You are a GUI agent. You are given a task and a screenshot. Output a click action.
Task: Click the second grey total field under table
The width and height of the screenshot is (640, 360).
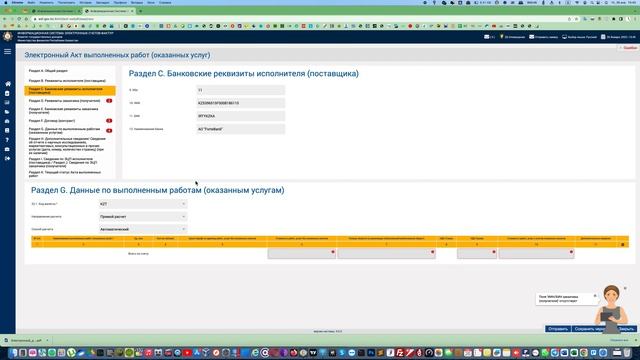(x=386, y=254)
